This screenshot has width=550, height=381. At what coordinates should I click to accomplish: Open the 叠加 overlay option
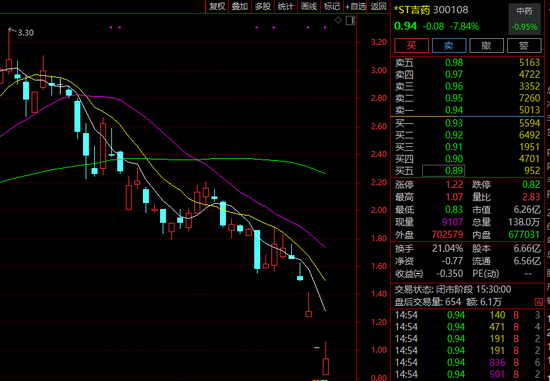(240, 6)
